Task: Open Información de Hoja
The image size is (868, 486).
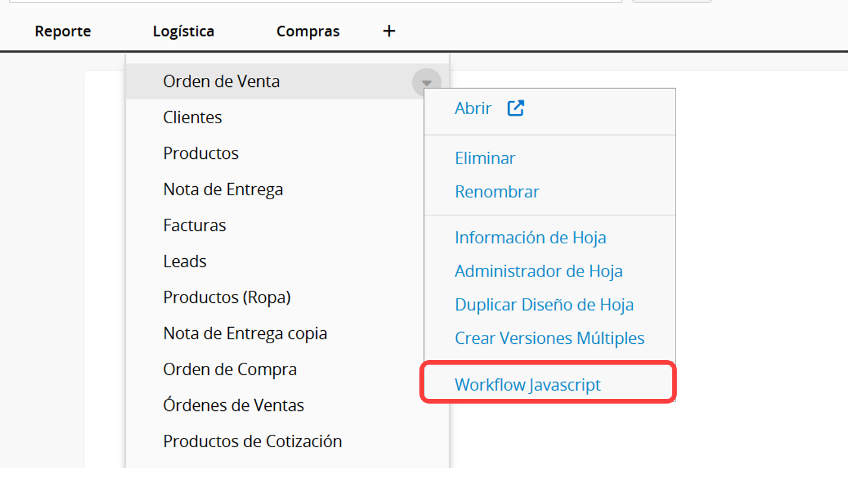Action: [x=530, y=237]
